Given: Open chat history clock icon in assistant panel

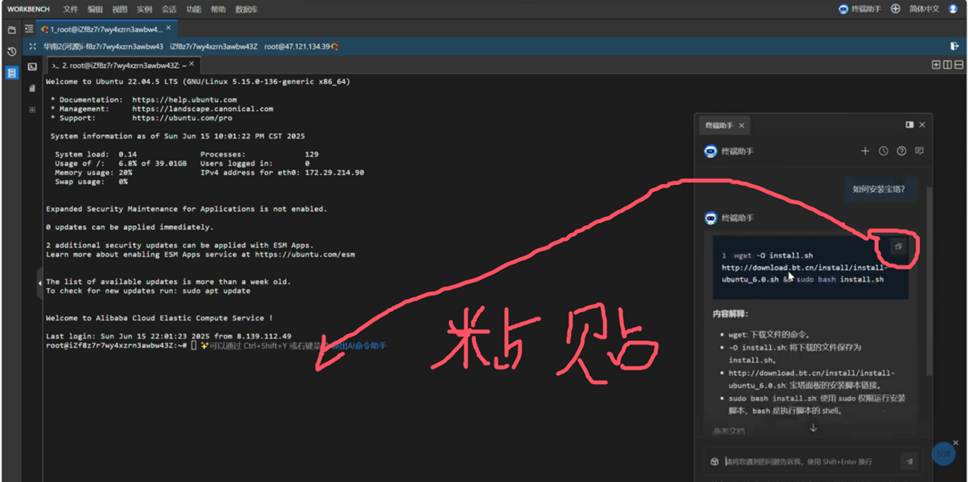Looking at the screenshot, I should [883, 151].
